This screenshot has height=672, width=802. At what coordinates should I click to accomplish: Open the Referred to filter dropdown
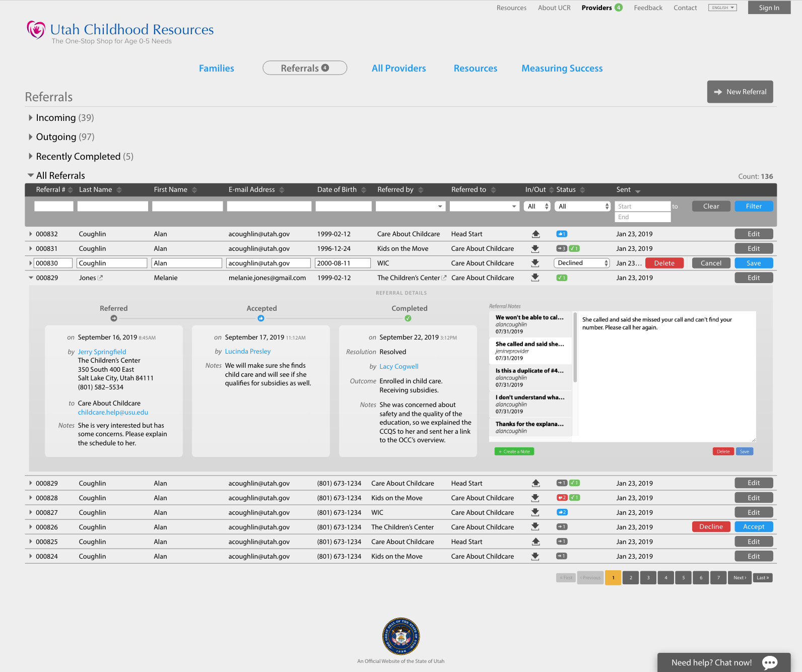484,206
